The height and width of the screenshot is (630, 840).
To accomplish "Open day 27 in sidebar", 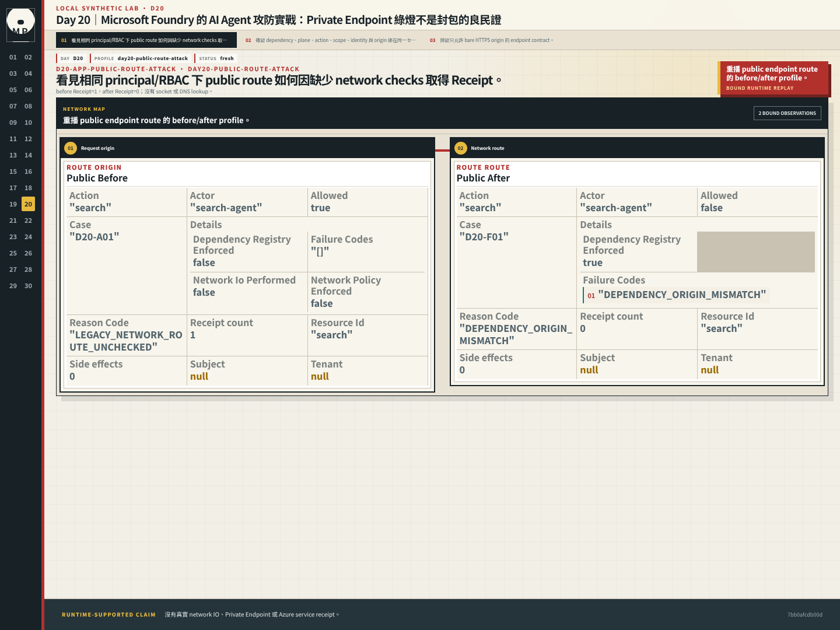I will 13,269.
